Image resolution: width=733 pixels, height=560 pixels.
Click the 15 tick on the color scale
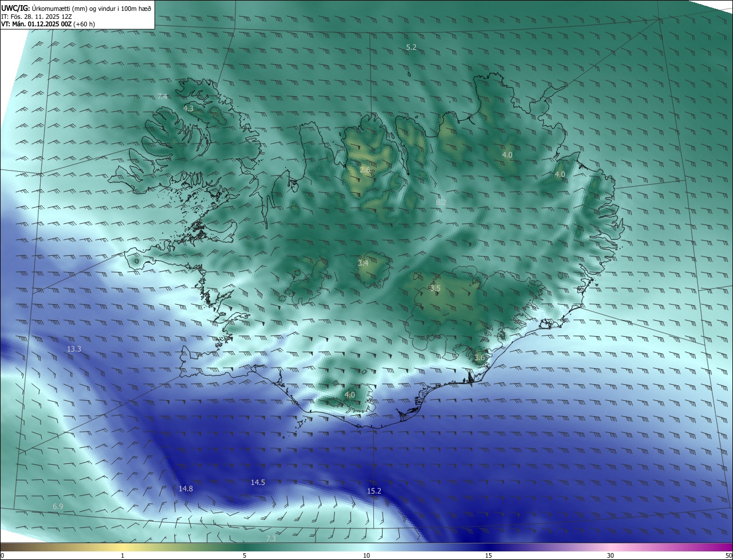click(x=488, y=556)
